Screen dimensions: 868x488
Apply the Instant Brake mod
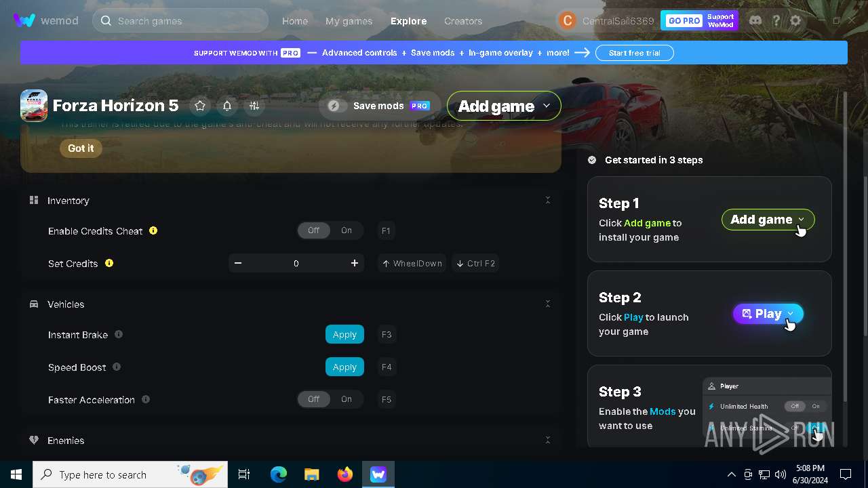point(344,334)
